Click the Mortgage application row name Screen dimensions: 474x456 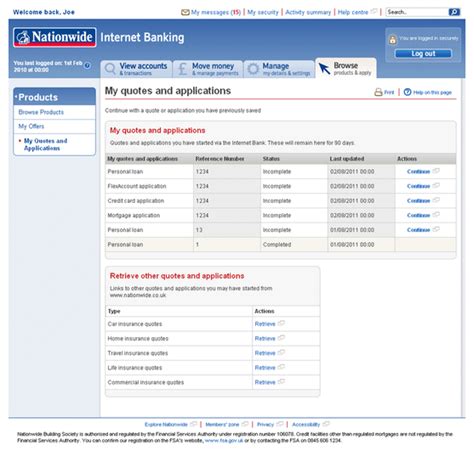point(134,215)
